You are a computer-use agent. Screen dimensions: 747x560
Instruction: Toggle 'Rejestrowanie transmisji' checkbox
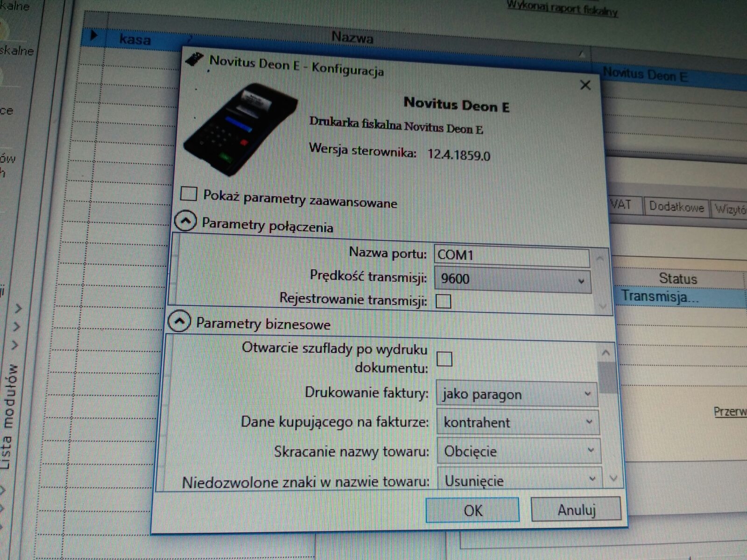[443, 301]
